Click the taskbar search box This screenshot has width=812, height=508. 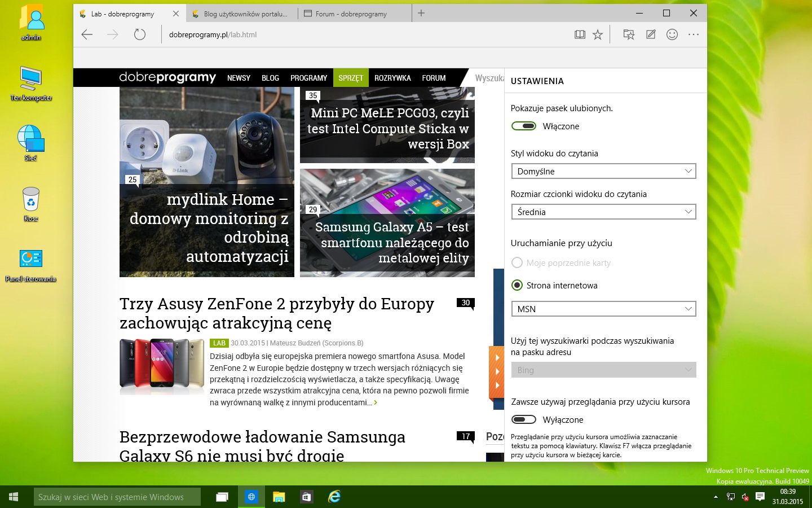tap(117, 497)
